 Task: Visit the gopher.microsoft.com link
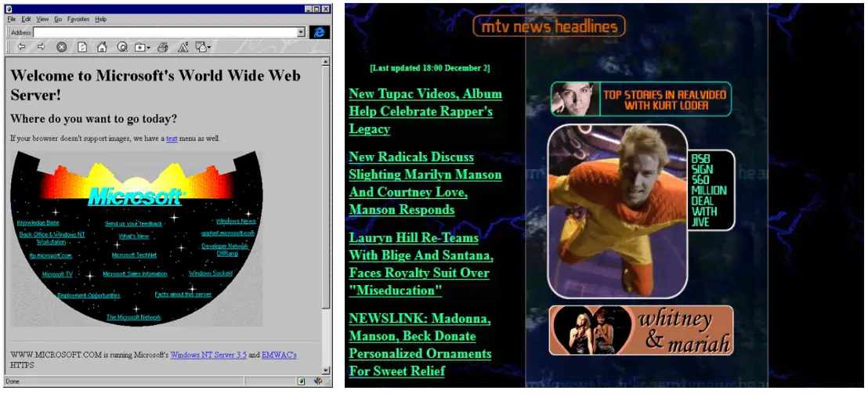tap(227, 233)
